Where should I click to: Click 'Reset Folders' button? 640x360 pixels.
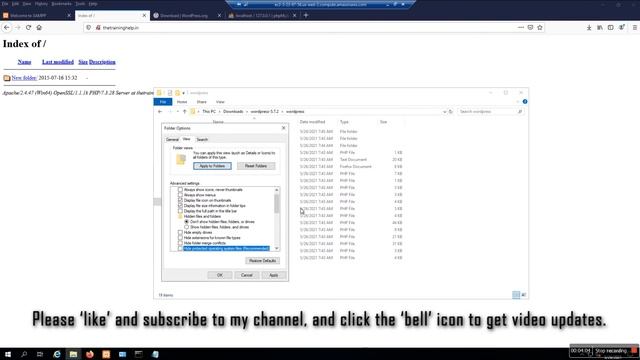[256, 166]
